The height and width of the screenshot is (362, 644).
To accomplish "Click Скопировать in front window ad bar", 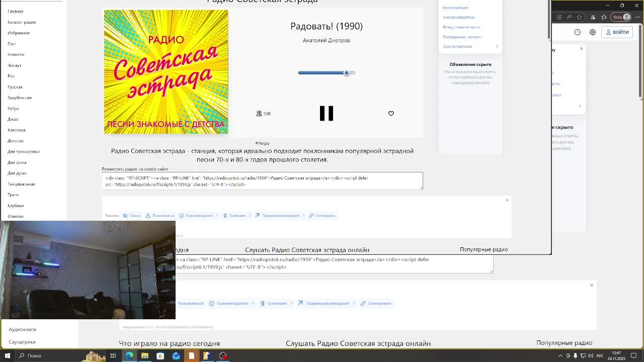I will [x=323, y=216].
